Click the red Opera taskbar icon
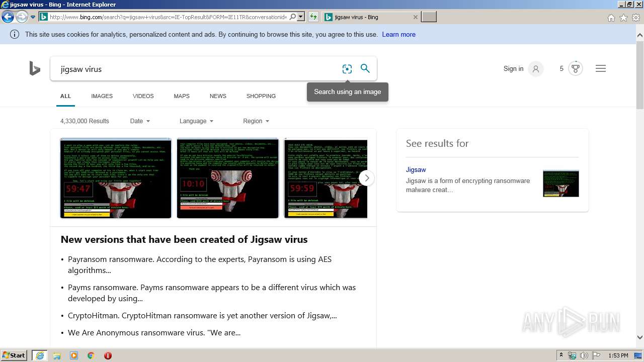The width and height of the screenshot is (644, 362). click(108, 355)
